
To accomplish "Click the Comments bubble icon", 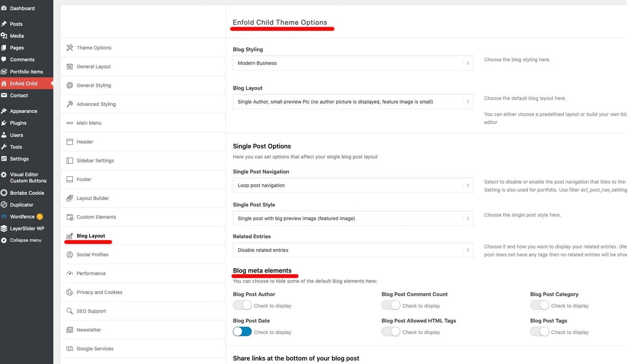I will [4, 60].
